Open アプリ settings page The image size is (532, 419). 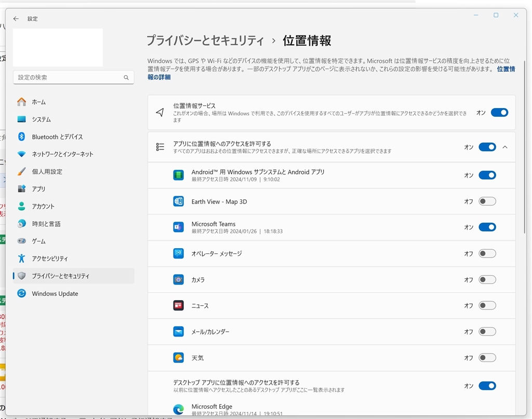[73, 189]
